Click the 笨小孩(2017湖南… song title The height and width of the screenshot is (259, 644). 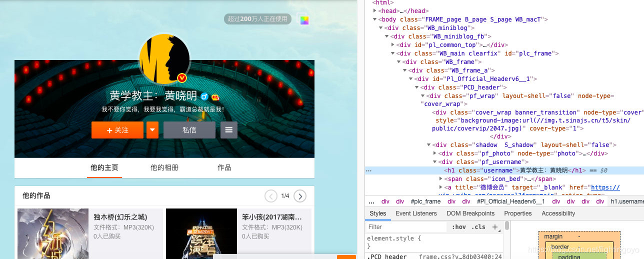pyautogui.click(x=272, y=217)
